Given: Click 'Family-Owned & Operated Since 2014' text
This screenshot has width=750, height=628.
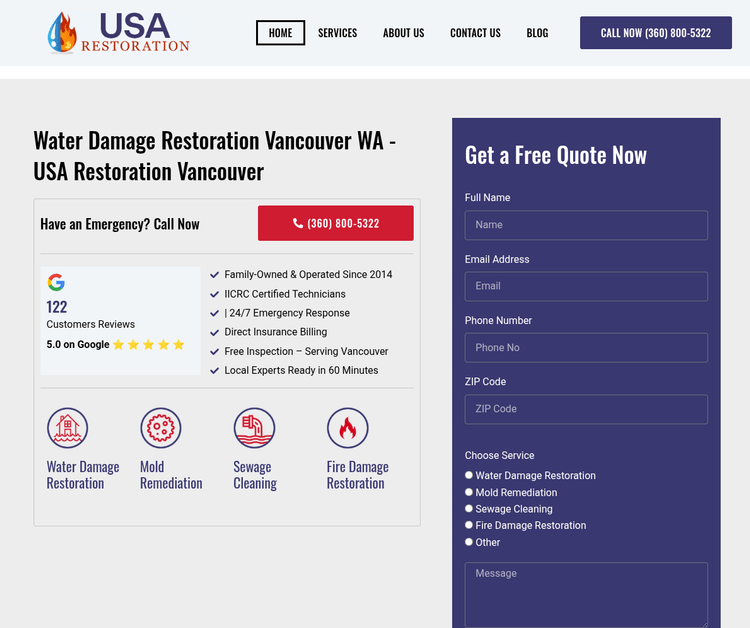Looking at the screenshot, I should (308, 275).
